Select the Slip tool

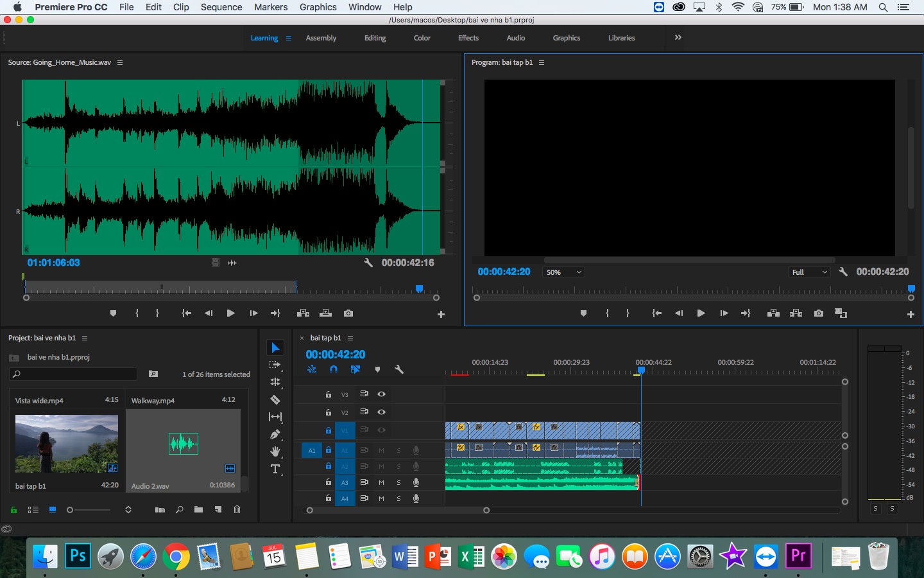point(275,417)
